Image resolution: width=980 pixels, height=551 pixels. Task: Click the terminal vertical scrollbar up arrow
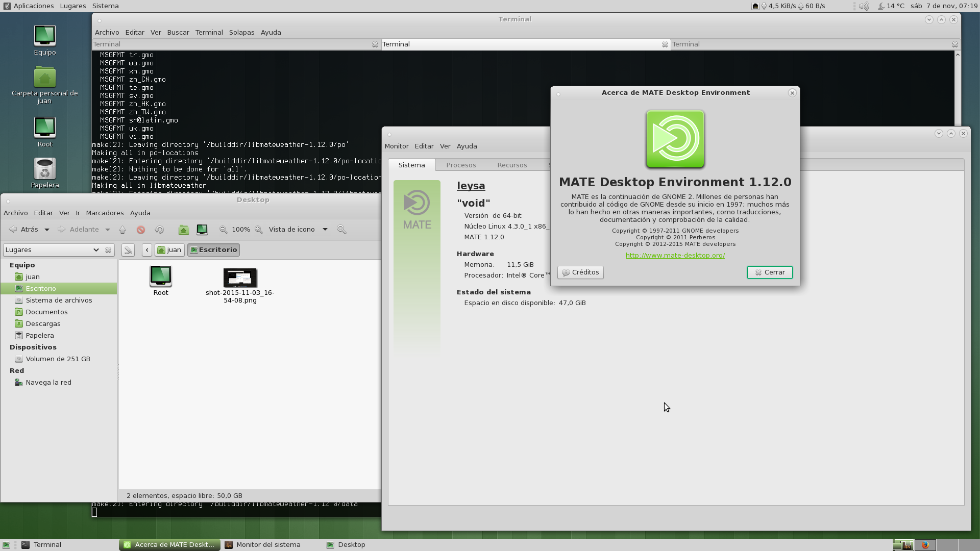(958, 54)
